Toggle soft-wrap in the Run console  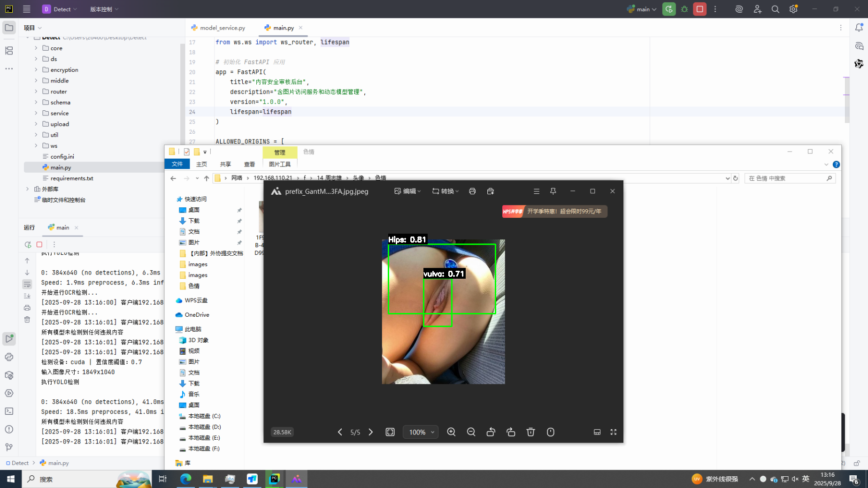(x=27, y=284)
